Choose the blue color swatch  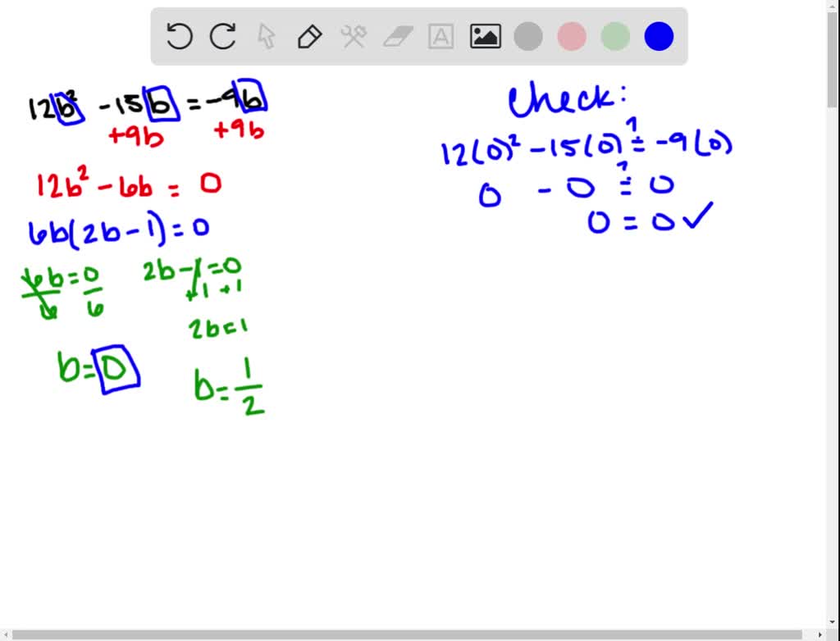(659, 36)
